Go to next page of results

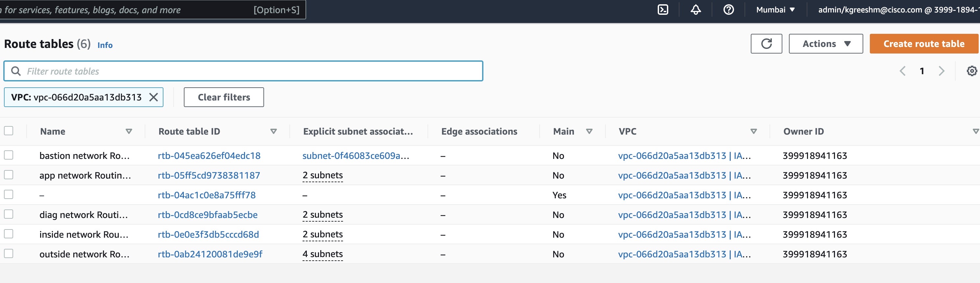click(941, 71)
